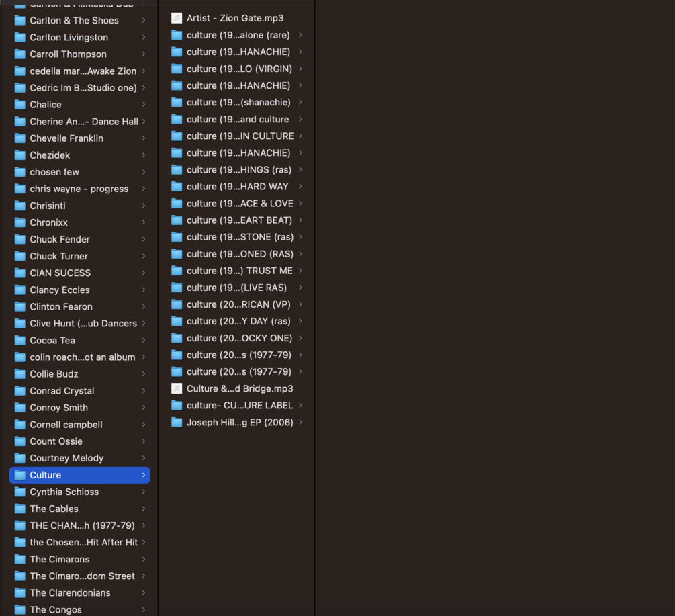This screenshot has height=616, width=675.
Task: Click the folder icon beside The Cables
Action: [19, 509]
